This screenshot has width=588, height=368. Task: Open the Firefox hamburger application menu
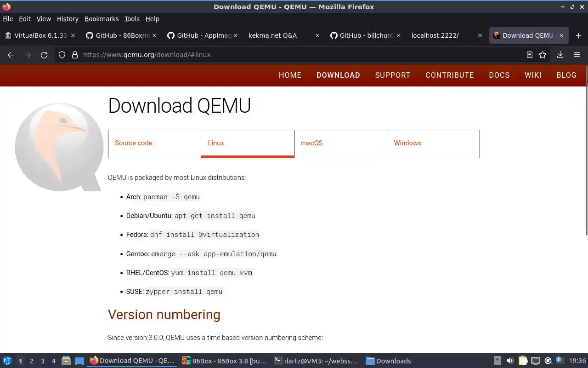pyautogui.click(x=577, y=55)
